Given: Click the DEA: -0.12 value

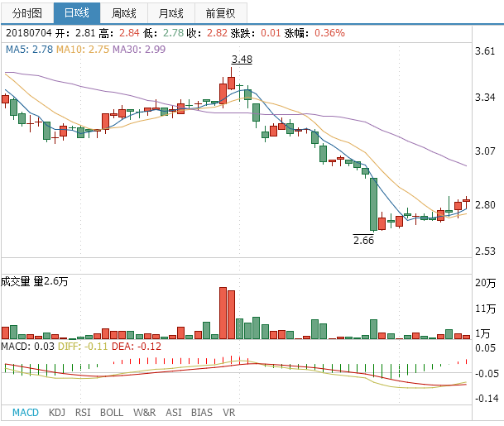Looking at the screenshot, I should 137,347.
